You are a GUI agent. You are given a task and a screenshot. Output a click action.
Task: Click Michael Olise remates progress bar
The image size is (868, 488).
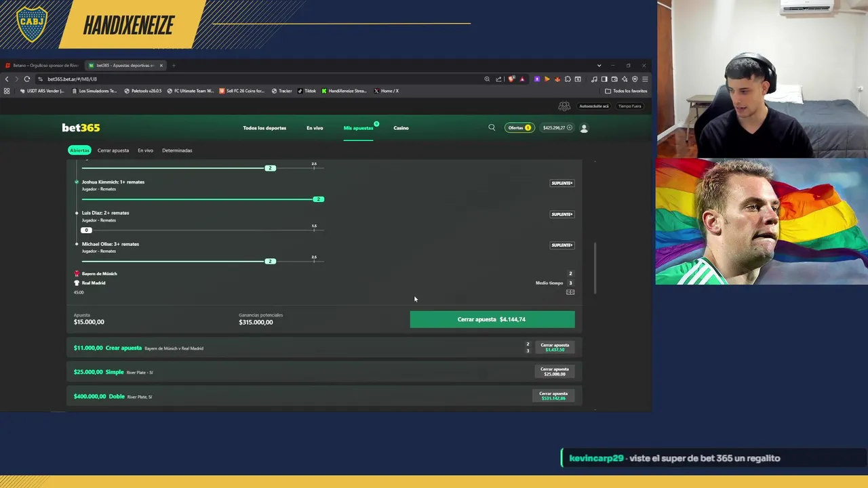[x=203, y=262]
